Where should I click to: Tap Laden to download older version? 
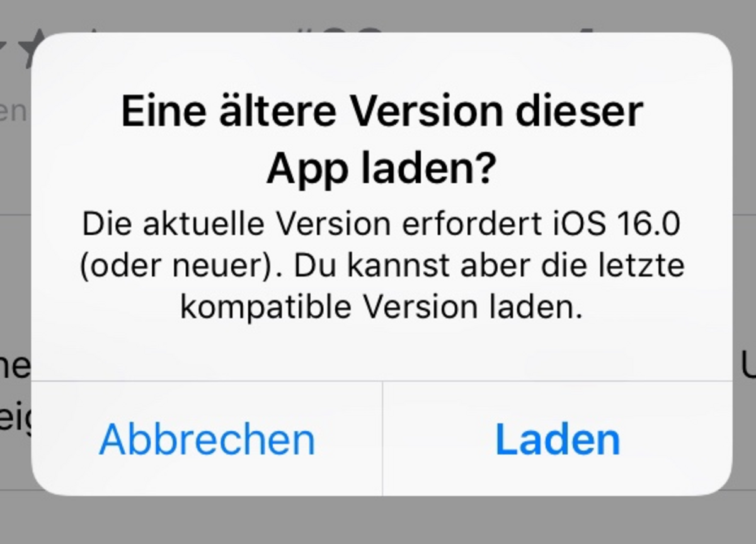tap(558, 439)
